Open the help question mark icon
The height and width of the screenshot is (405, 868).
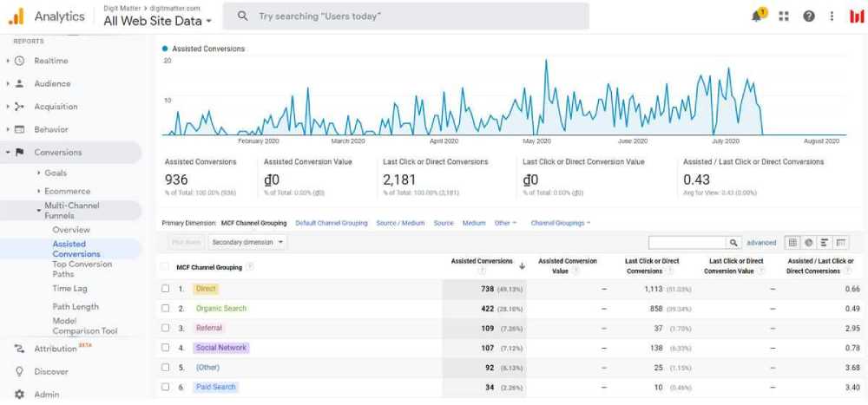click(x=809, y=16)
